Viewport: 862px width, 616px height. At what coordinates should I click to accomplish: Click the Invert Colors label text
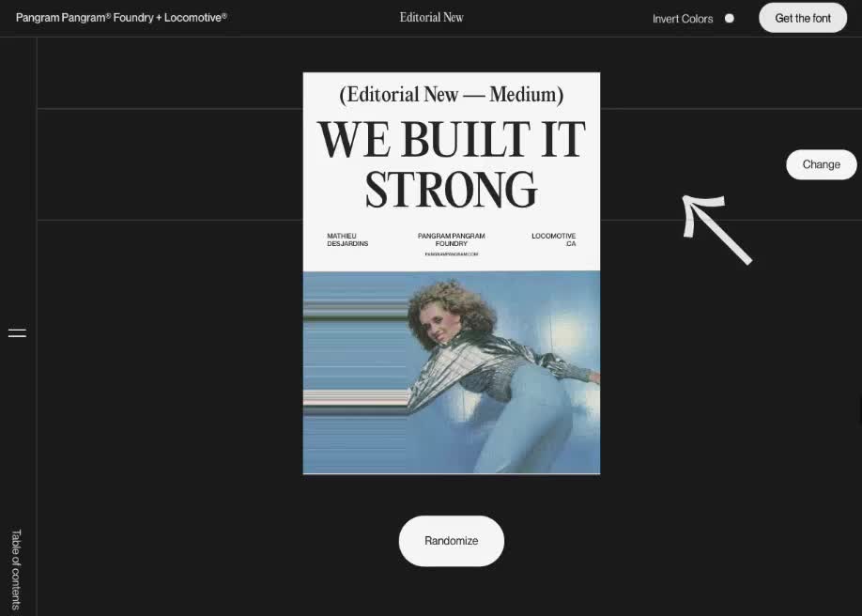[683, 19]
